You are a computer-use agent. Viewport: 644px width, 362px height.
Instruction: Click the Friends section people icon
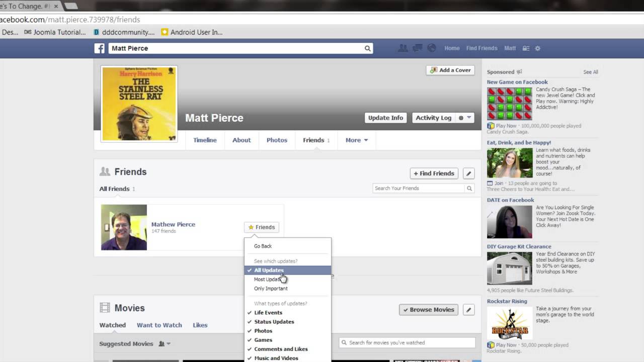pos(105,171)
